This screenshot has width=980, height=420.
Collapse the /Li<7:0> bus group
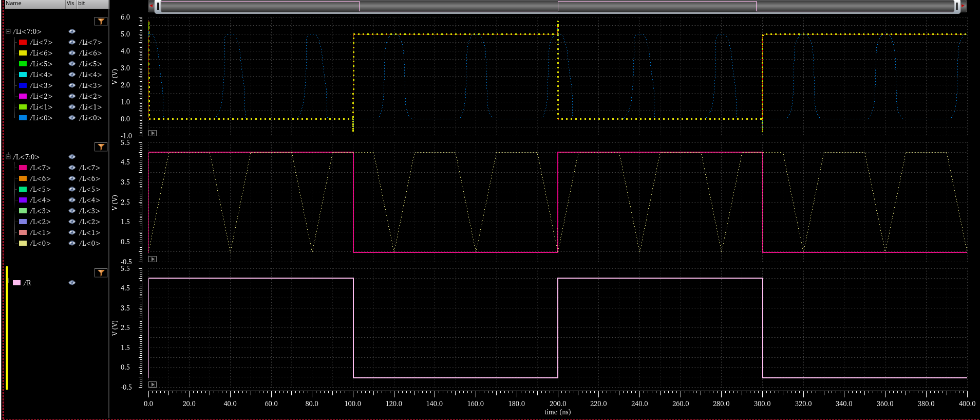[8, 31]
